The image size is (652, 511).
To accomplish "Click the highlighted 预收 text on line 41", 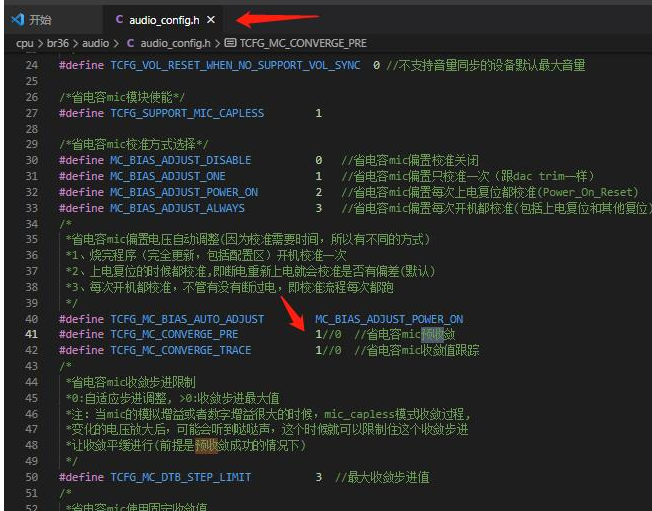I will 432,334.
